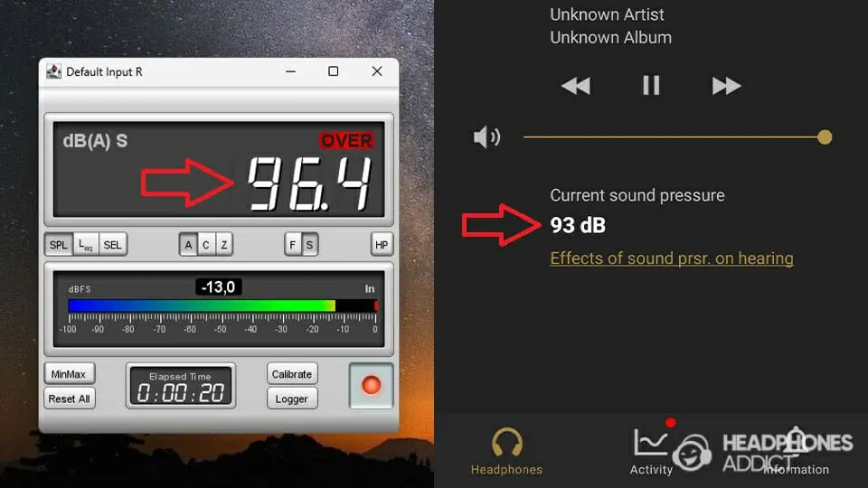
Task: Click the MinMax button
Action: click(x=70, y=374)
